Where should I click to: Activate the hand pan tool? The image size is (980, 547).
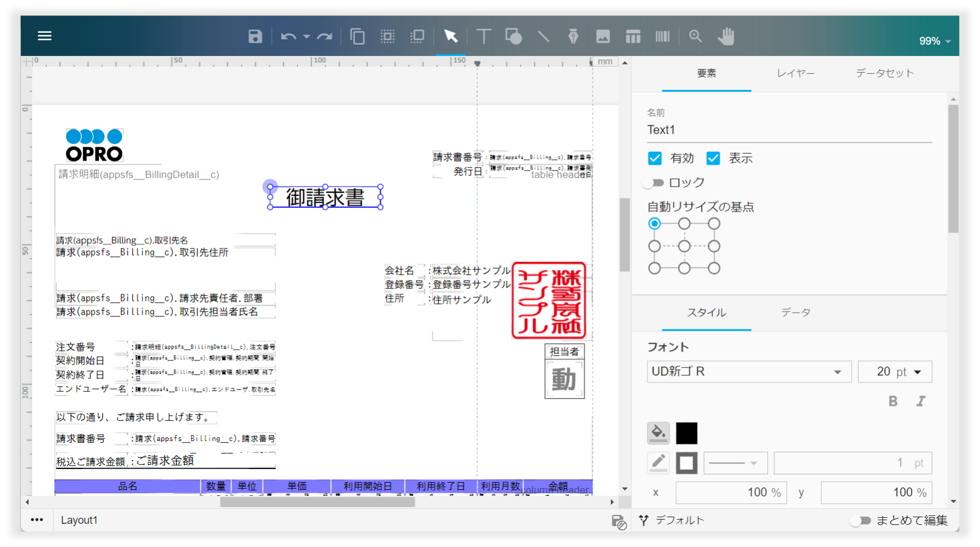(x=726, y=36)
